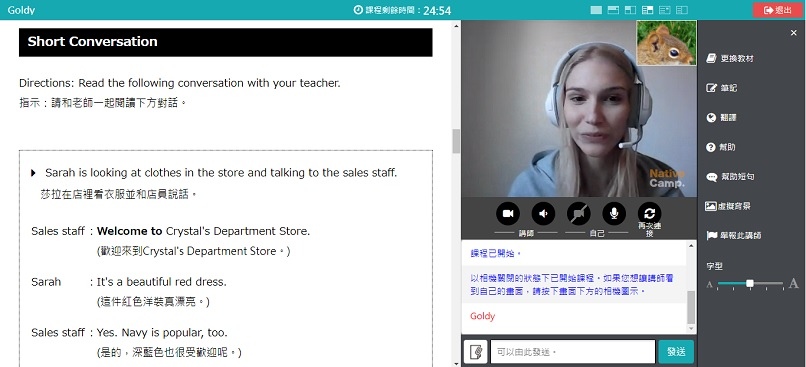Click the reconnect (再次連接) refresh icon
Image resolution: width=806 pixels, height=367 pixels.
(x=649, y=214)
